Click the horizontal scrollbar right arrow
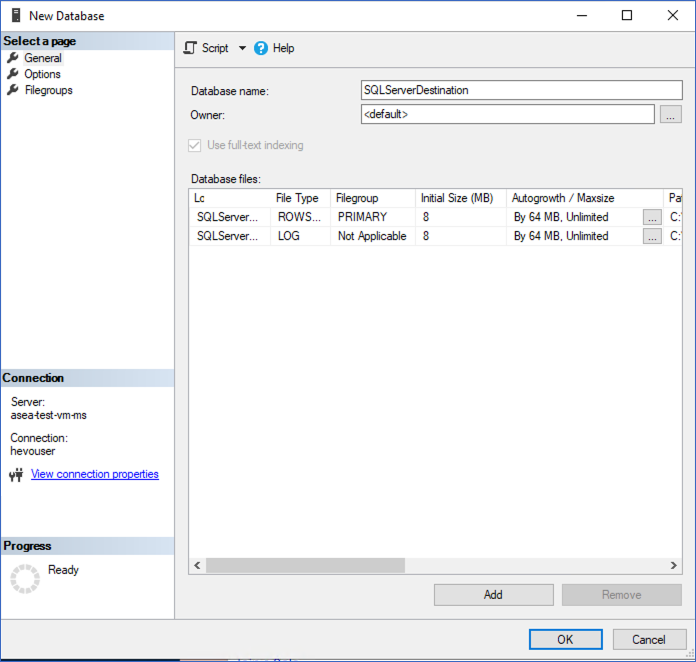Screen dimensions: 696x662 [674, 566]
